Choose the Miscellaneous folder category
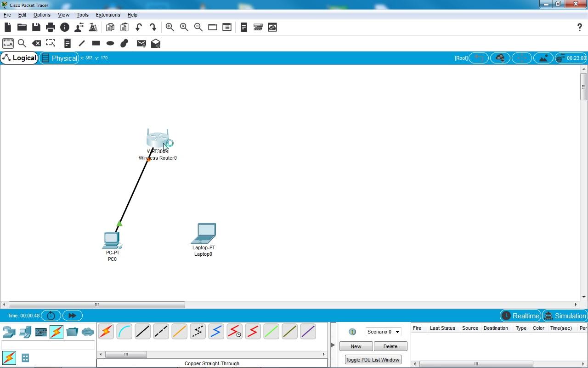 72,332
